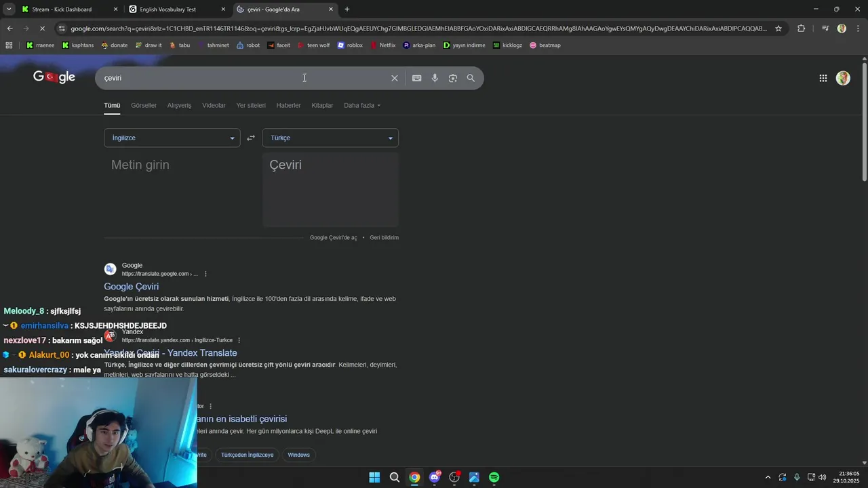This screenshot has height=488, width=868.
Task: Open Chrome's three-dot menu
Action: [859, 28]
